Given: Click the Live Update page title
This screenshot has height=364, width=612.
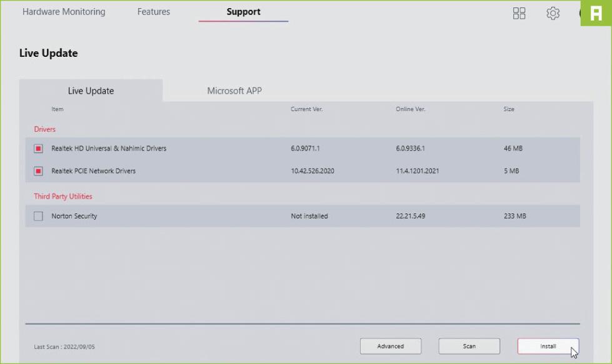Looking at the screenshot, I should tap(48, 53).
